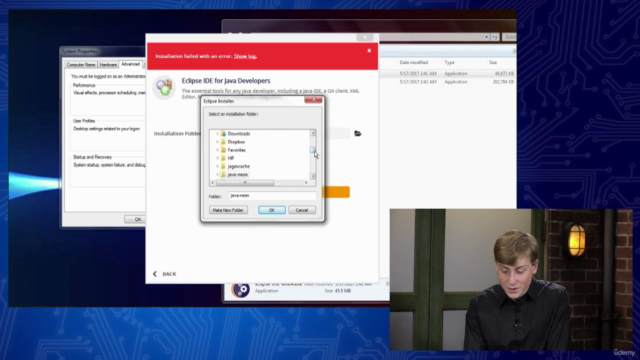The image size is (640, 360).
Task: Click the HP folder icon
Action: click(223, 158)
